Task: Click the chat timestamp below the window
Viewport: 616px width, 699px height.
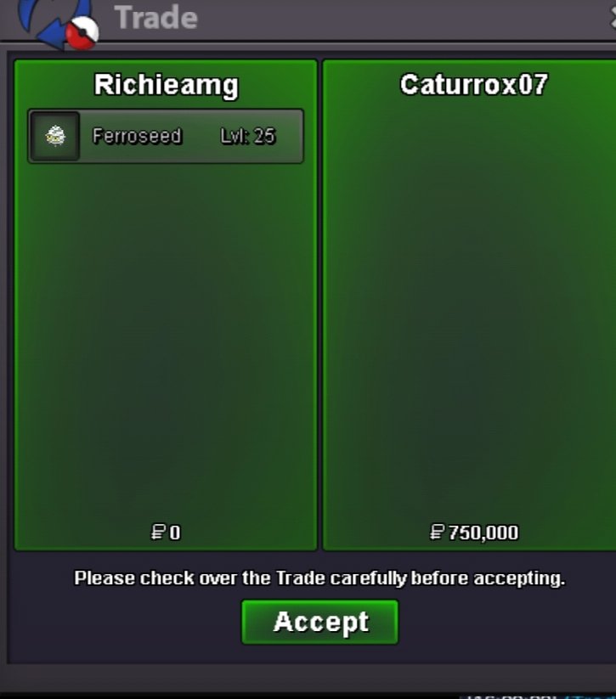Action: tap(508, 696)
